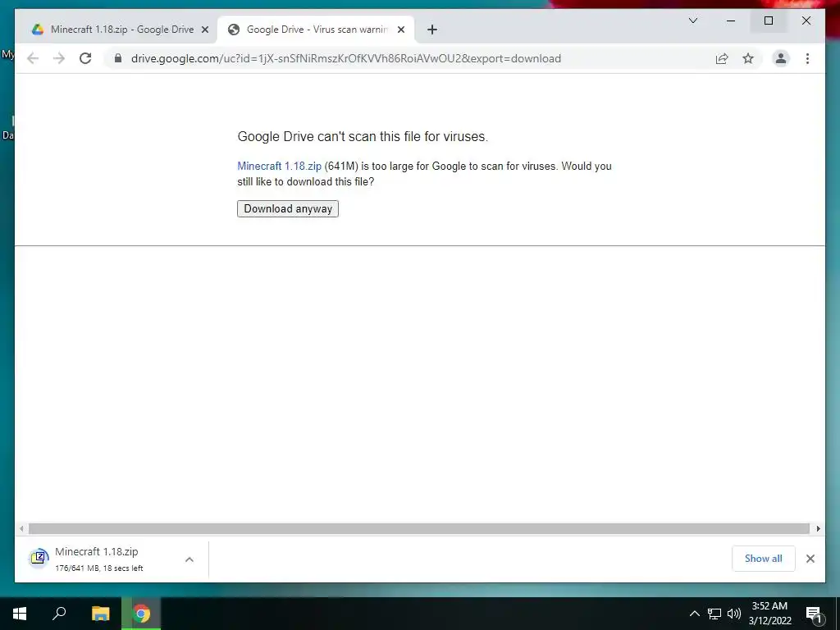Maximize the Chrome window
This screenshot has height=630, width=840.
768,21
